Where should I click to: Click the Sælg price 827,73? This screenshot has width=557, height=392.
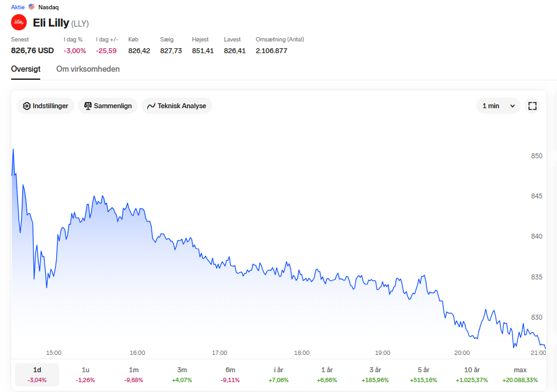[171, 51]
